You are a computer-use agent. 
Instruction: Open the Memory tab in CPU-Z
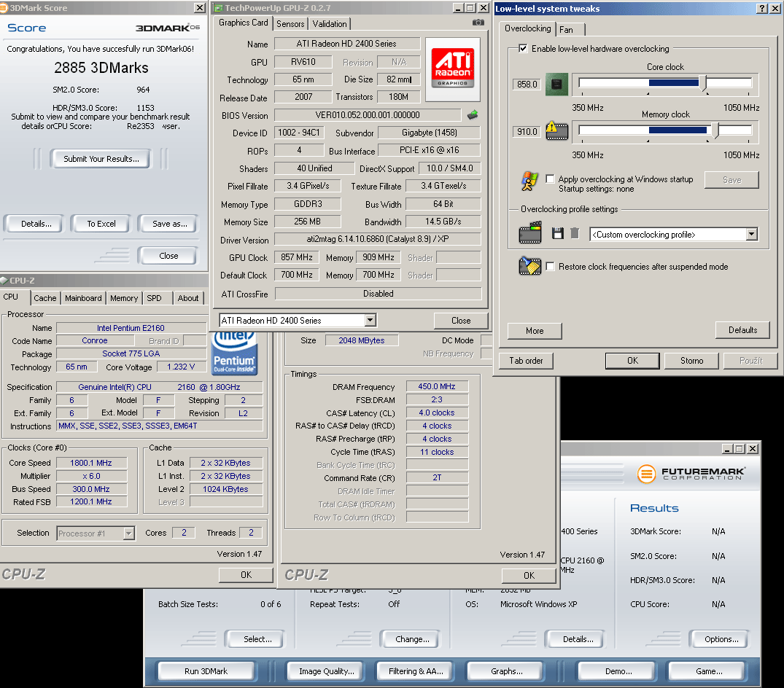point(124,298)
